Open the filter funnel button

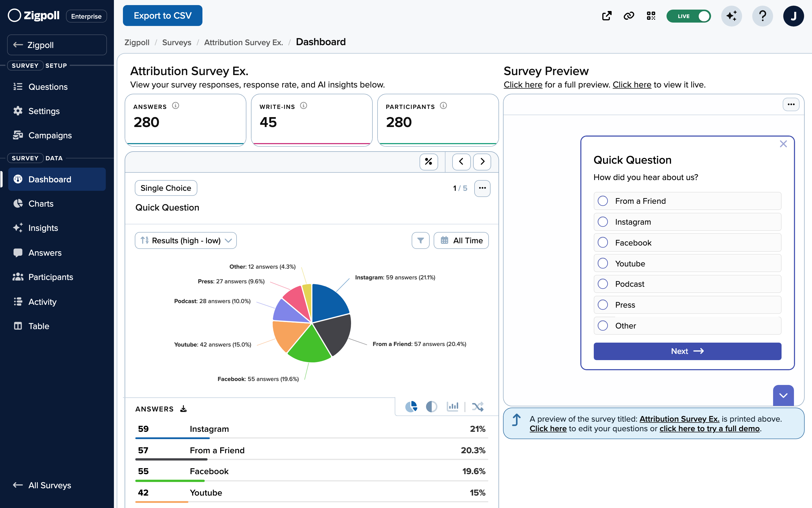[x=420, y=240]
